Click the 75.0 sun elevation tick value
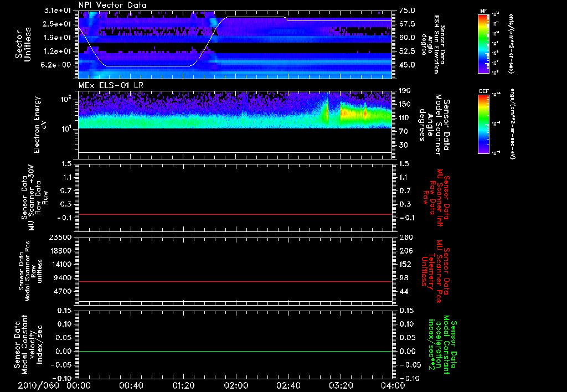 pos(407,11)
